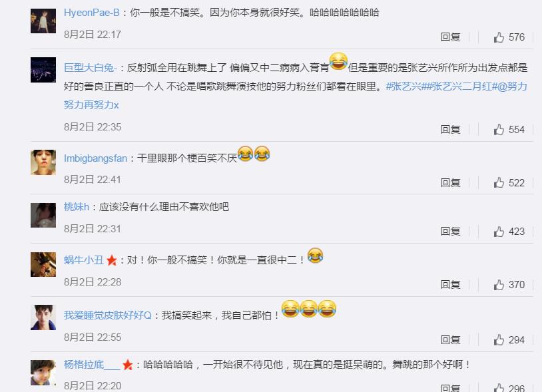The width and height of the screenshot is (542, 392).
Task: Open the HyeonPae-B user profile link
Action: tap(92, 13)
